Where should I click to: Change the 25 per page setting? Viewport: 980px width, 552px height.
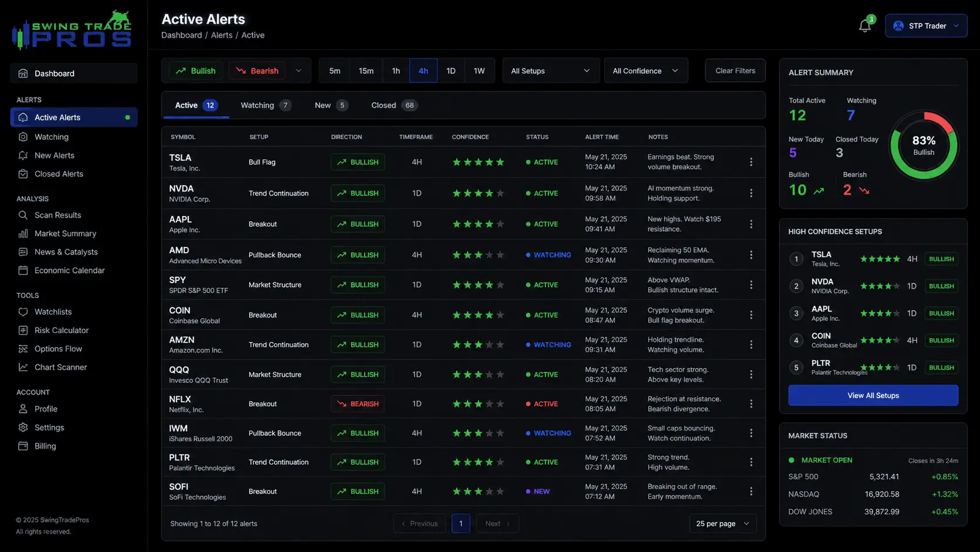coord(723,523)
